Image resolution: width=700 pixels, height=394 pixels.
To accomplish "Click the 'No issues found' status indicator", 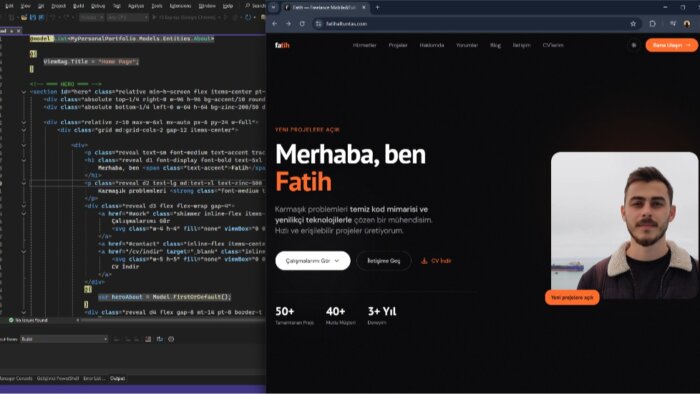I will 28,320.
